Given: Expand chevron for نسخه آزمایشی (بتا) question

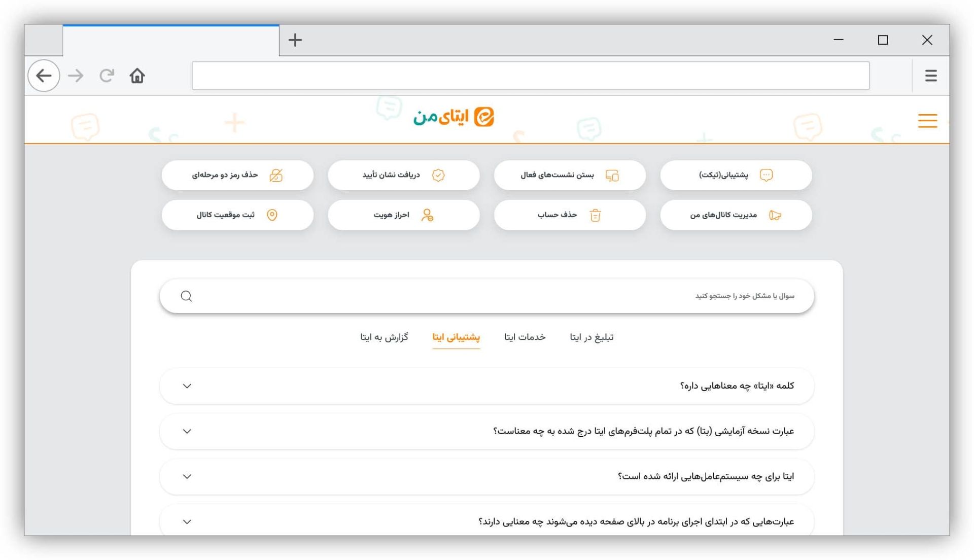Looking at the screenshot, I should [x=187, y=432].
